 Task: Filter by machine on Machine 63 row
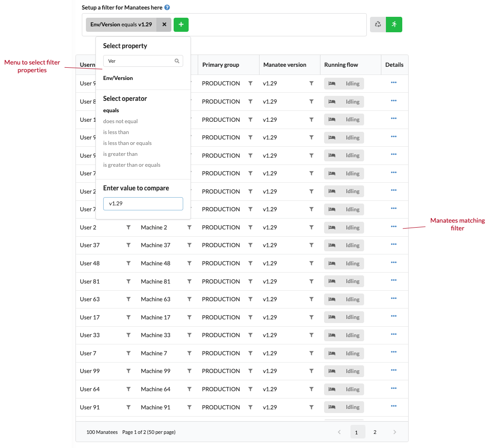[x=190, y=299]
